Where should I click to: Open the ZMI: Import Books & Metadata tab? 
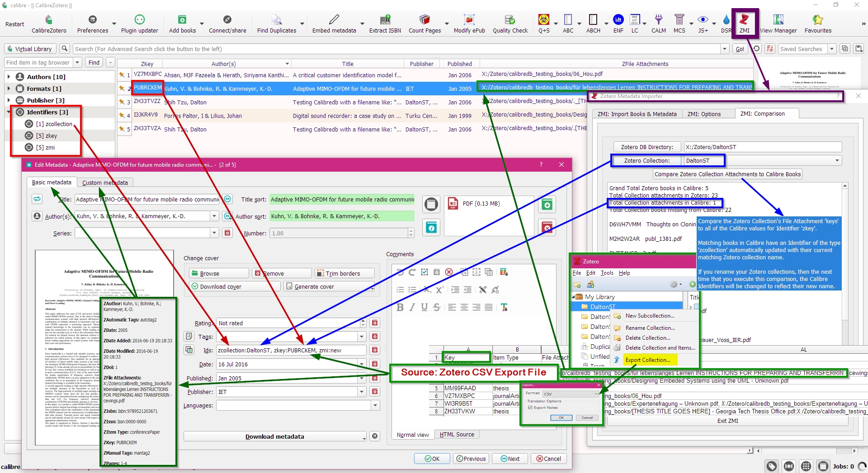pos(637,114)
